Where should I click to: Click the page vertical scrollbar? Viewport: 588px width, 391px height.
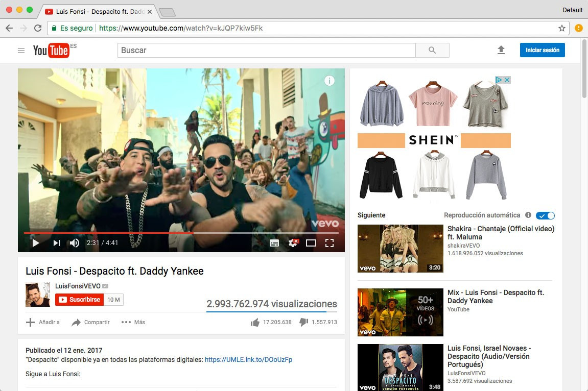584,68
